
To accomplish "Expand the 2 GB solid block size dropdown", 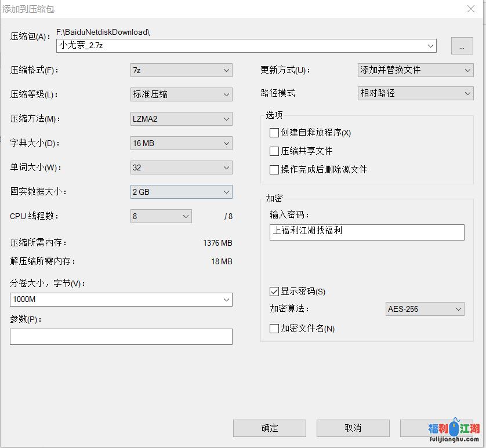I will [x=181, y=192].
